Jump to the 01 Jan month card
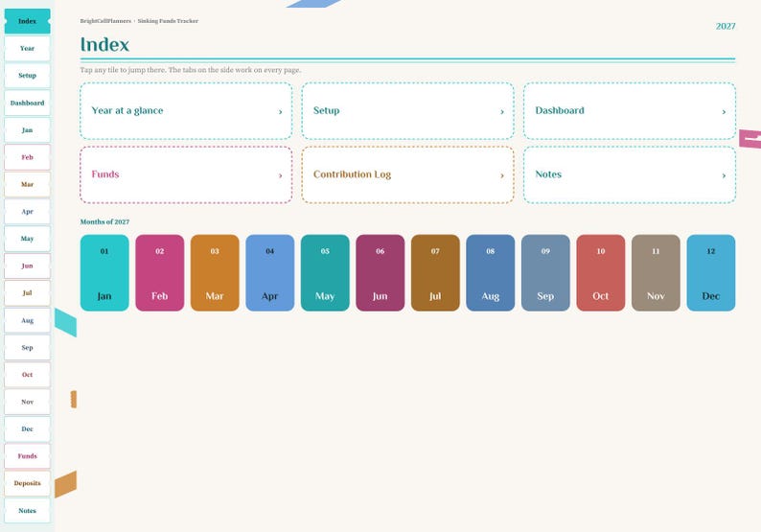761x532 pixels. coord(104,273)
